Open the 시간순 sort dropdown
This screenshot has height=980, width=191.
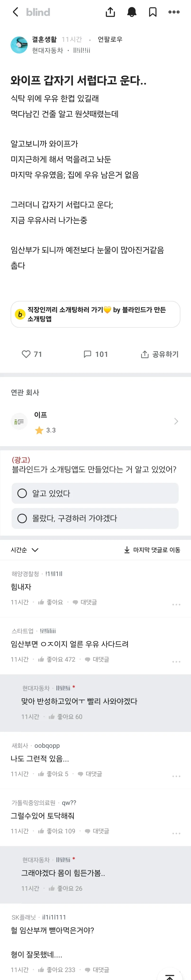[x=23, y=550]
